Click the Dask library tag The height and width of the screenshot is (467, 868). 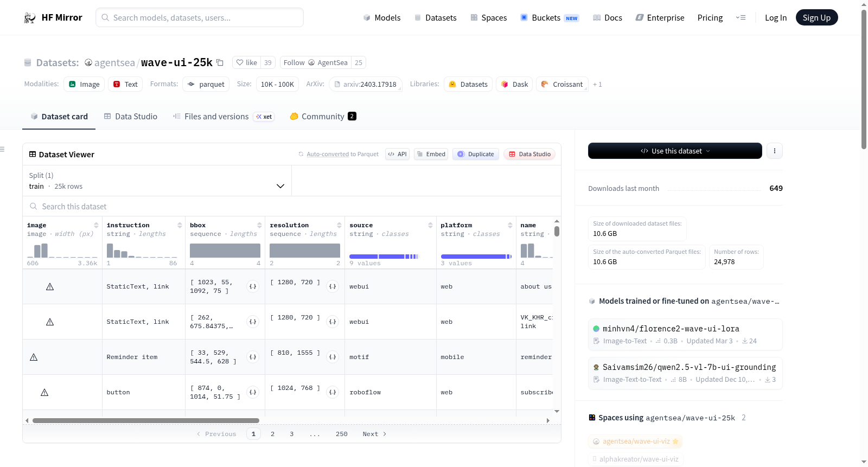514,84
